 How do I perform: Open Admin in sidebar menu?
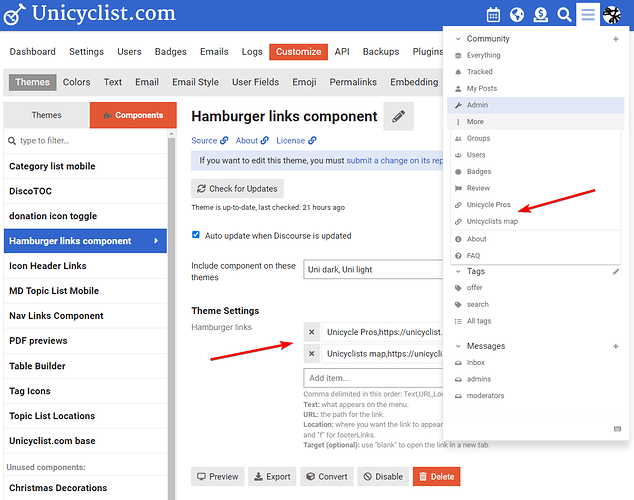[536, 105]
